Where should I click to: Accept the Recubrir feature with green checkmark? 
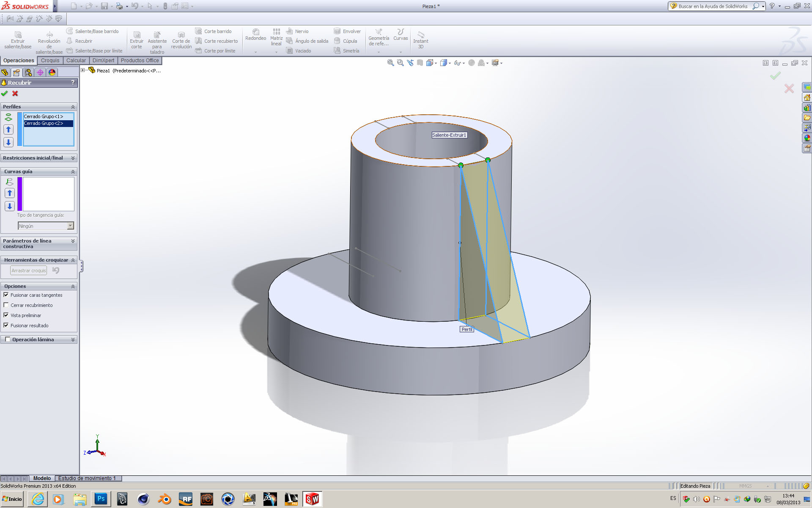click(x=5, y=94)
